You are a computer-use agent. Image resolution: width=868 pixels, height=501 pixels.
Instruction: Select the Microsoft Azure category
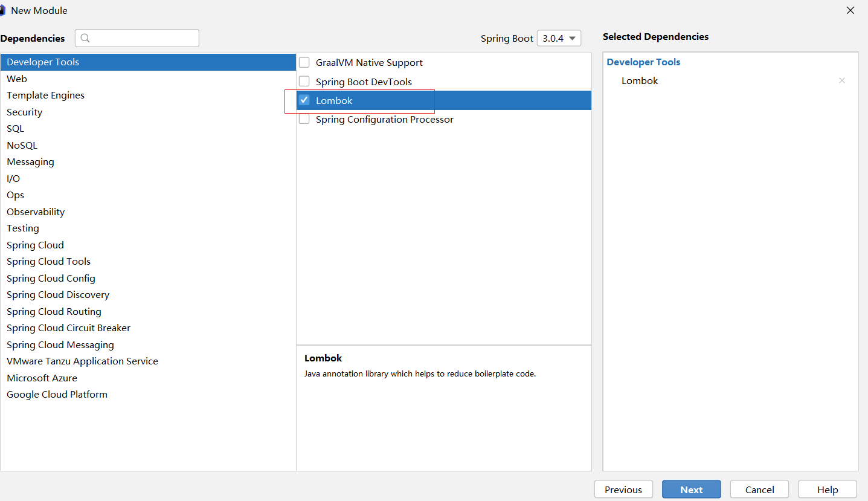click(148, 378)
